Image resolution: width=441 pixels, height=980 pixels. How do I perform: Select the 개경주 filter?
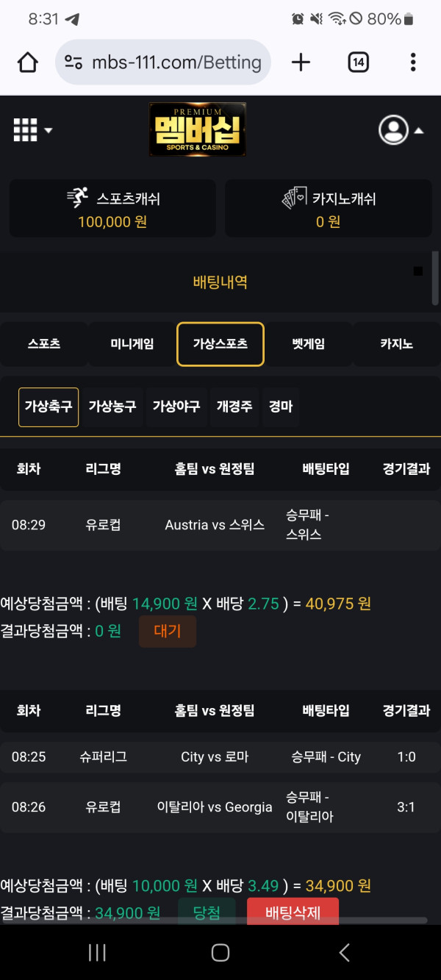(234, 405)
